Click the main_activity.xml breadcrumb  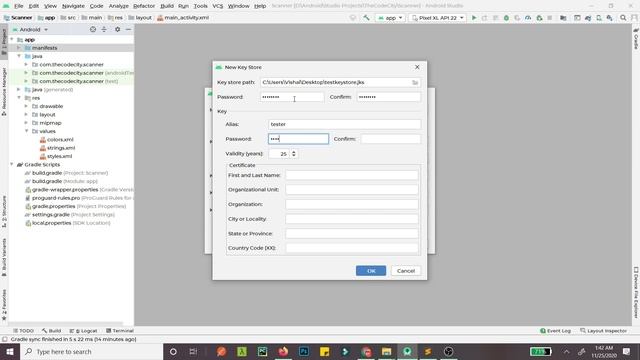(183, 18)
